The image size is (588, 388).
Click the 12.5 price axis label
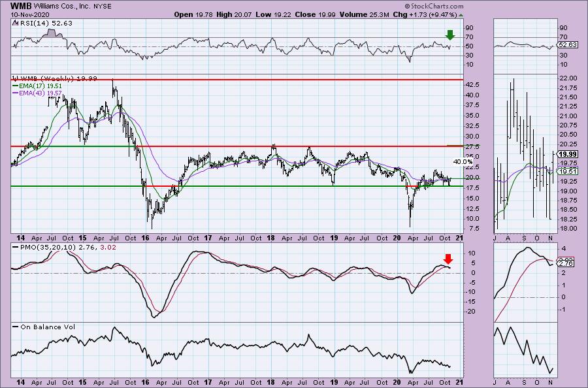pos(472,209)
